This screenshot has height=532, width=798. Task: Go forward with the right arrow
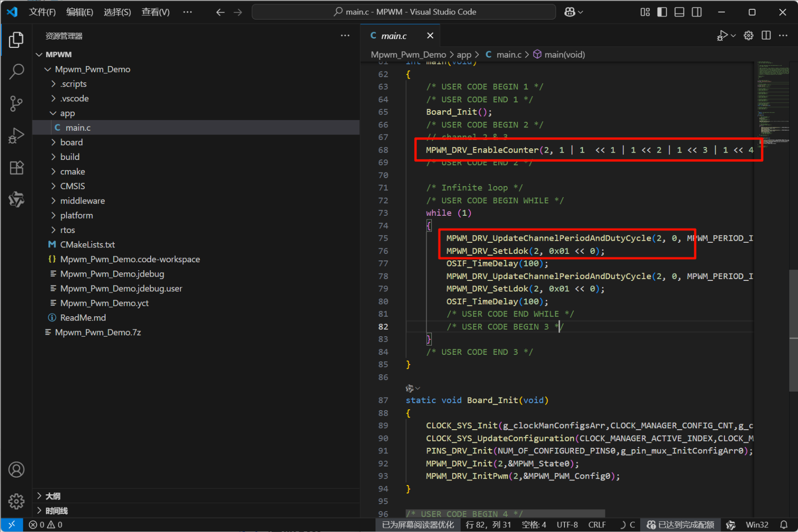click(x=238, y=12)
